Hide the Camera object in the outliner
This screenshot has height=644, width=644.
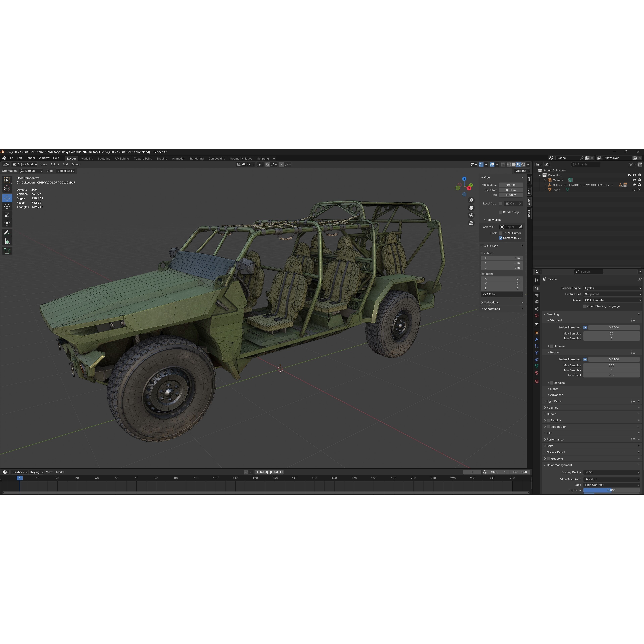[x=634, y=180]
